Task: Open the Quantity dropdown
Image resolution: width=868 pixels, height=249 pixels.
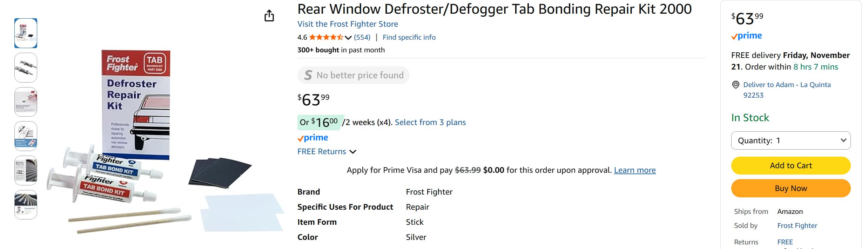Action: tap(790, 140)
